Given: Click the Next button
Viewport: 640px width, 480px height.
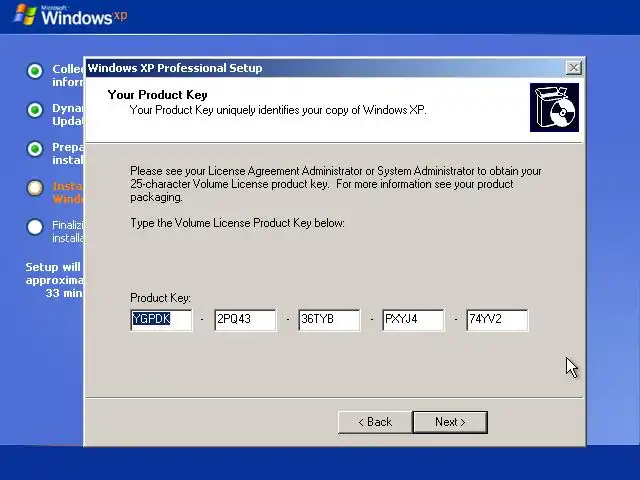Looking at the screenshot, I should [450, 422].
